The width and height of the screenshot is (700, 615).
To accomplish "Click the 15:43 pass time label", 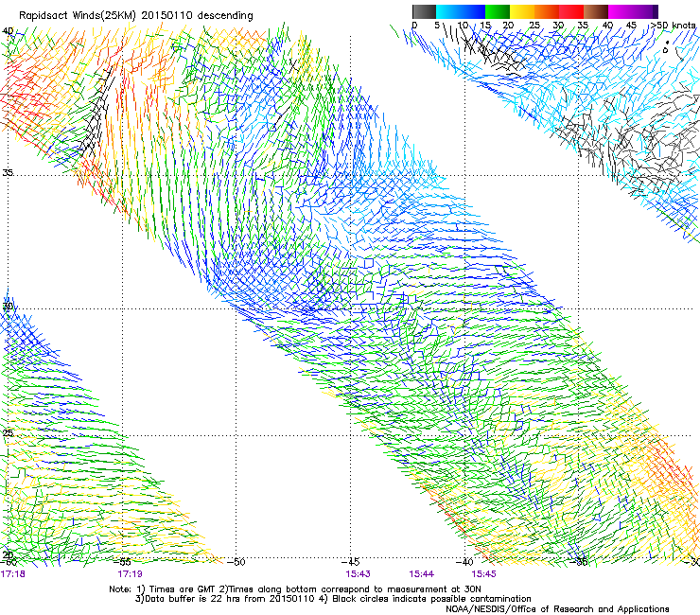I will pos(358,574).
